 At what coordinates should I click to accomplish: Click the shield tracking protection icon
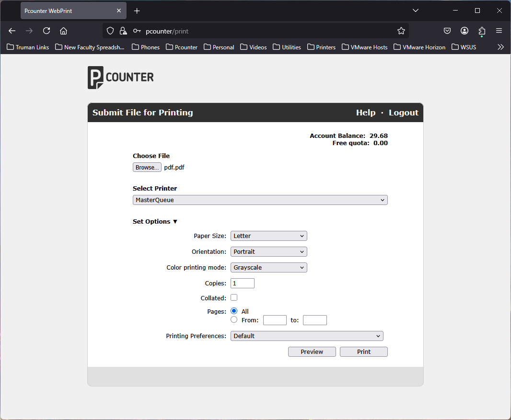tap(110, 31)
